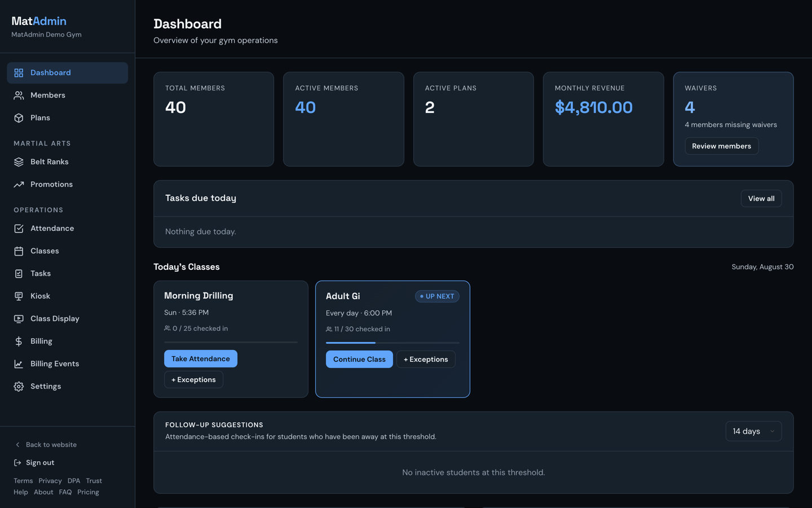Select the Billing Events menu label
This screenshot has height=508, width=812.
(55, 364)
